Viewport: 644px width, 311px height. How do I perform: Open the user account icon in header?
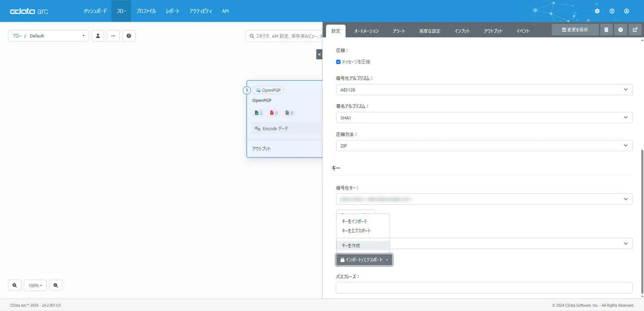tap(626, 11)
